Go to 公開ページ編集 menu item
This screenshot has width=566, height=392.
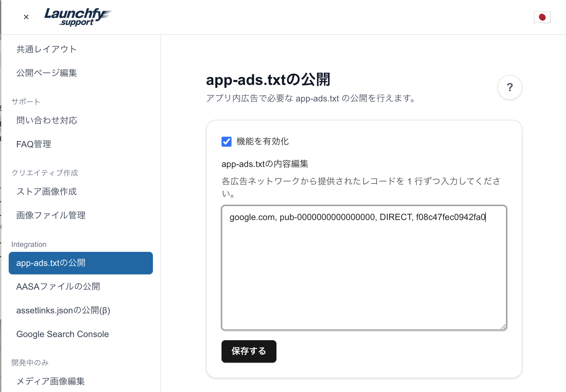pyautogui.click(x=47, y=73)
